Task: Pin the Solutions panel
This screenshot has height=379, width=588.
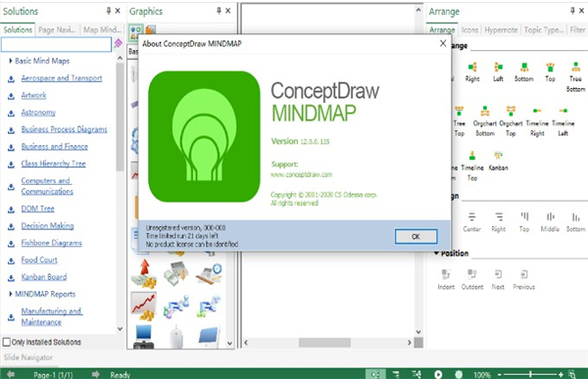Action: click(109, 11)
